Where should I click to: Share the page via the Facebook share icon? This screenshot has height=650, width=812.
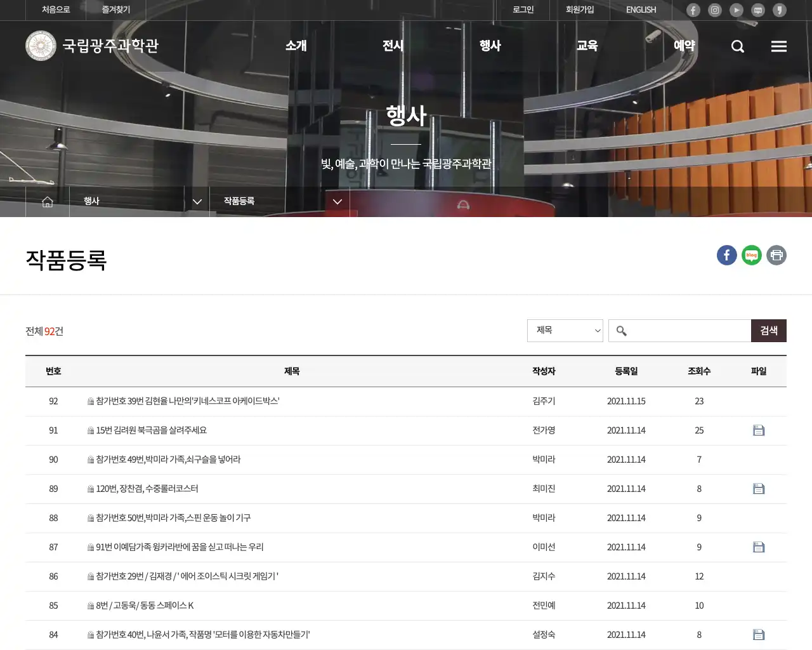tap(726, 255)
